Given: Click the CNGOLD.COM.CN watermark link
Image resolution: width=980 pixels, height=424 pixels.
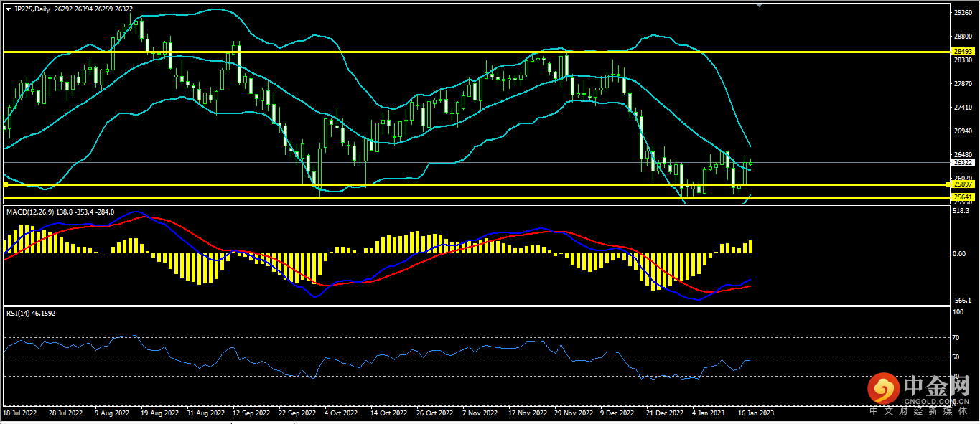Looking at the screenshot, I should (938, 401).
